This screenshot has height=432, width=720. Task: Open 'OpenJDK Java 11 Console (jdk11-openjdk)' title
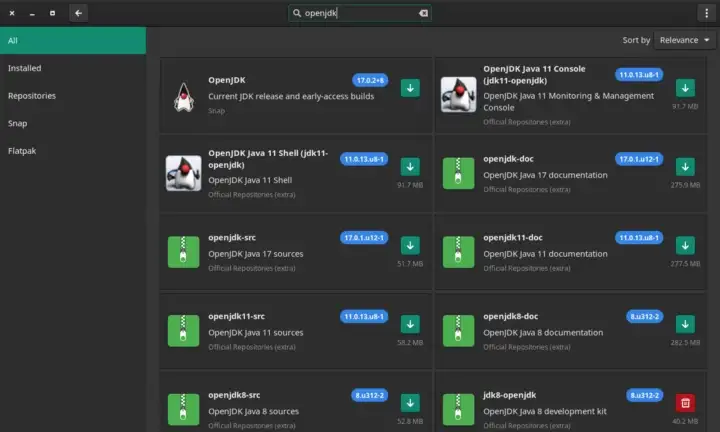[x=534, y=74]
